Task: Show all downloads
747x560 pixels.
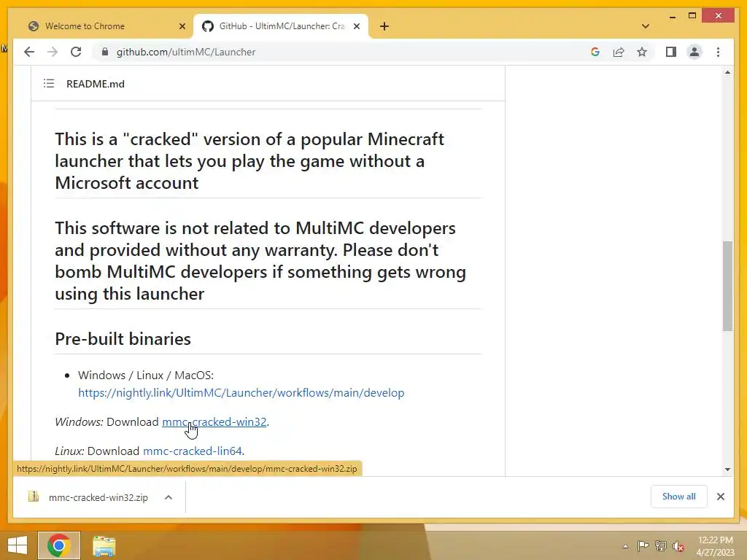Action: click(x=679, y=497)
